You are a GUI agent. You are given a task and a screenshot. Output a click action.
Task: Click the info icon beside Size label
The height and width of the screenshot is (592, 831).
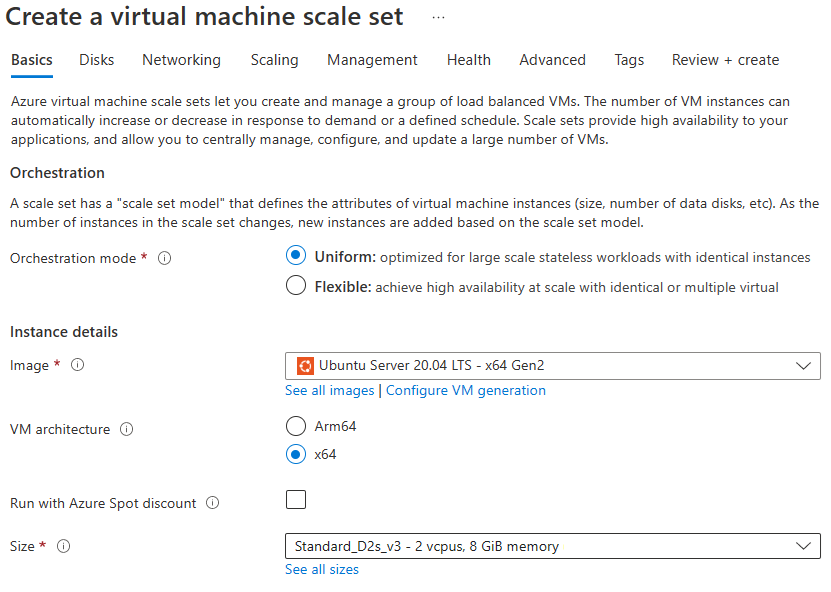pos(62,547)
